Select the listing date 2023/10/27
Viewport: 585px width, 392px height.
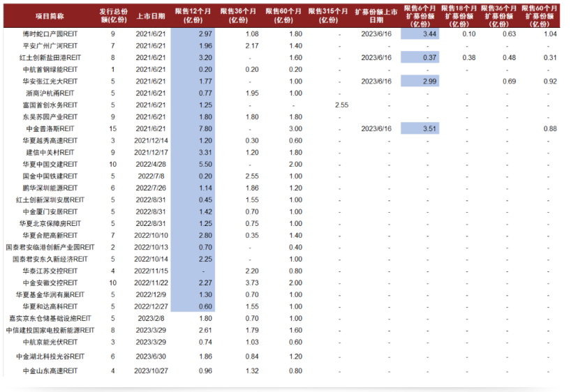tap(151, 371)
